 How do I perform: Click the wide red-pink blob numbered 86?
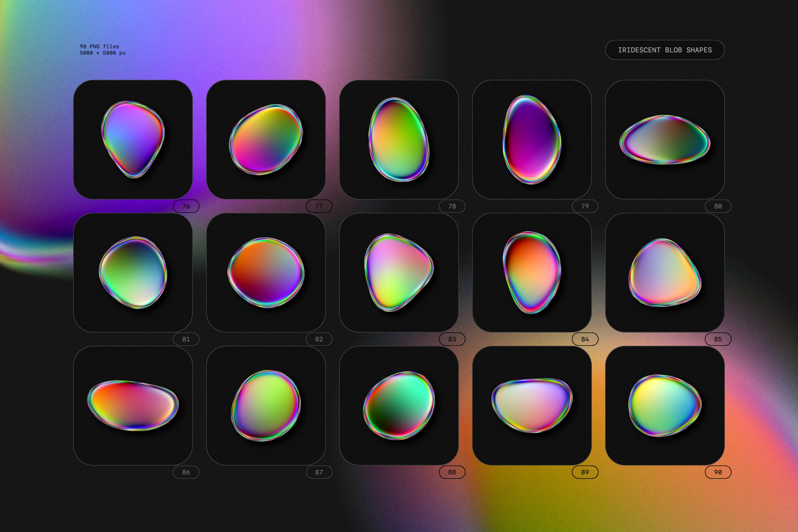click(133, 405)
